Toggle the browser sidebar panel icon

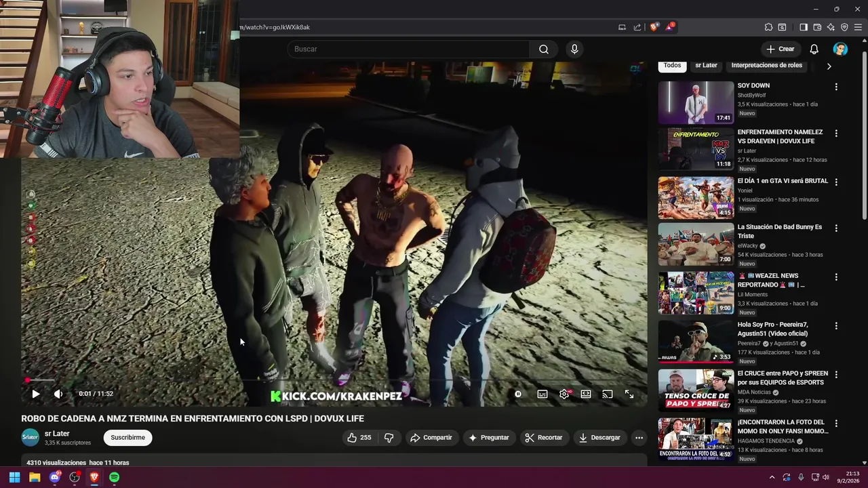pyautogui.click(x=804, y=27)
